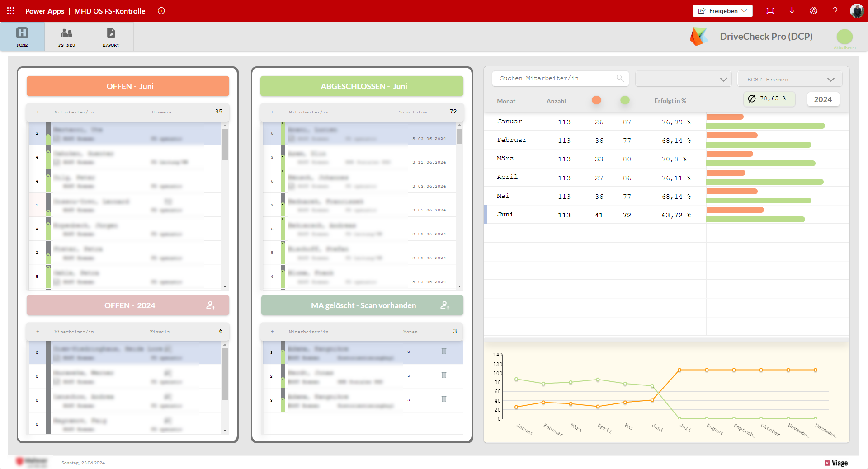
Task: Click the Viage logo in footer
Action: coord(836,463)
